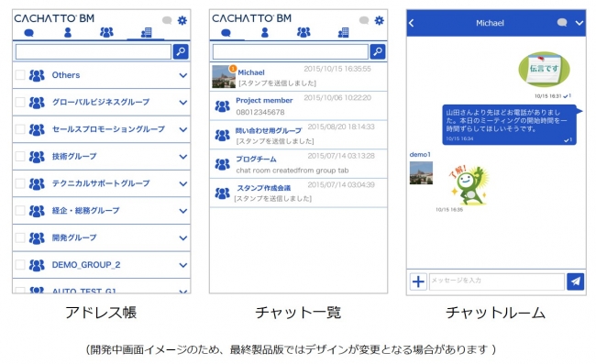Tick checkbox for 技術グループ

coord(20,156)
